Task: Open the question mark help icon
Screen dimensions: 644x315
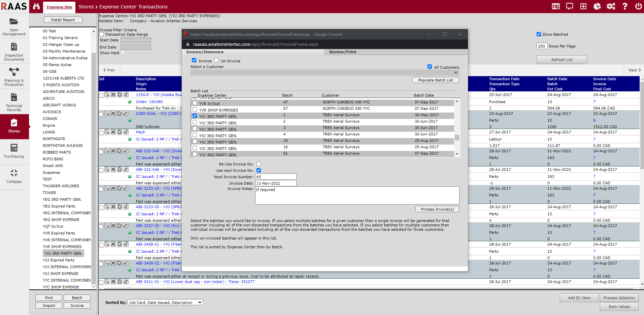Action: click(625, 6)
